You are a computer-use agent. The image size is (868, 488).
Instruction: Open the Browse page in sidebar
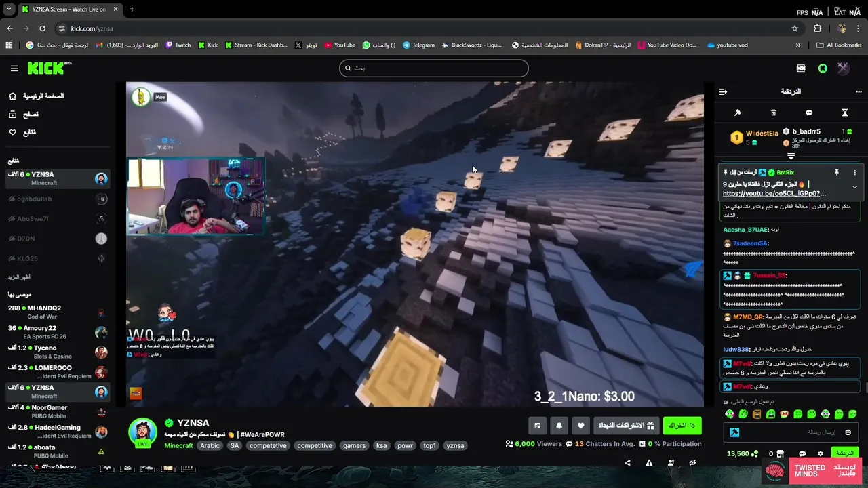coord(24,115)
